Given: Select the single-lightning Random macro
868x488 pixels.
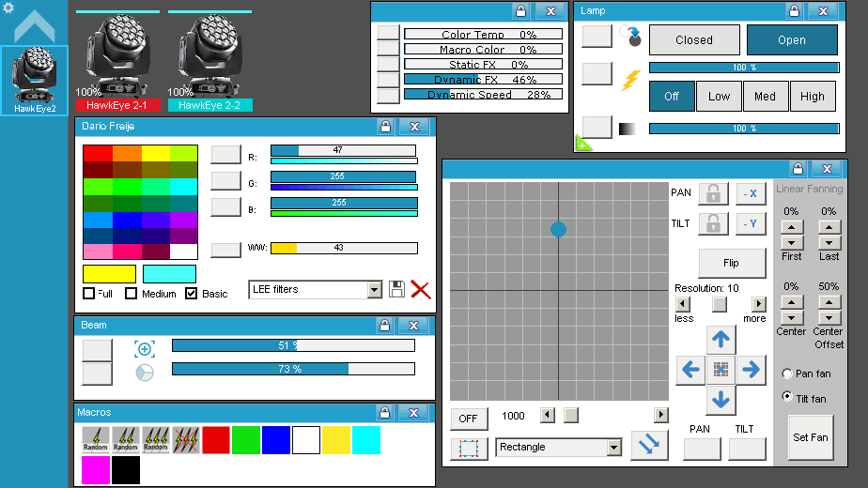Looking at the screenshot, I should click(x=95, y=440).
